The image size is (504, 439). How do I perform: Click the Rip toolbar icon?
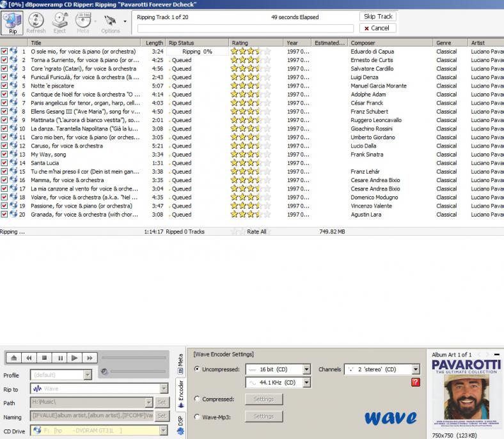point(12,22)
